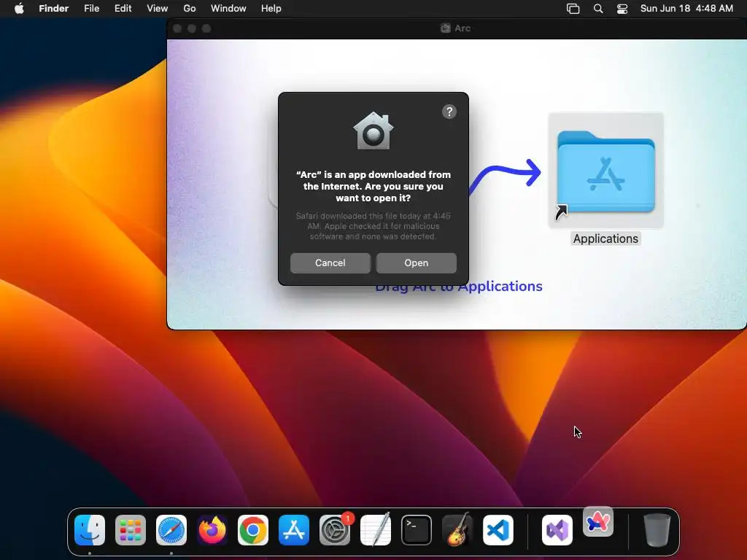
Task: Launch Terminal from the Dock
Action: [417, 530]
